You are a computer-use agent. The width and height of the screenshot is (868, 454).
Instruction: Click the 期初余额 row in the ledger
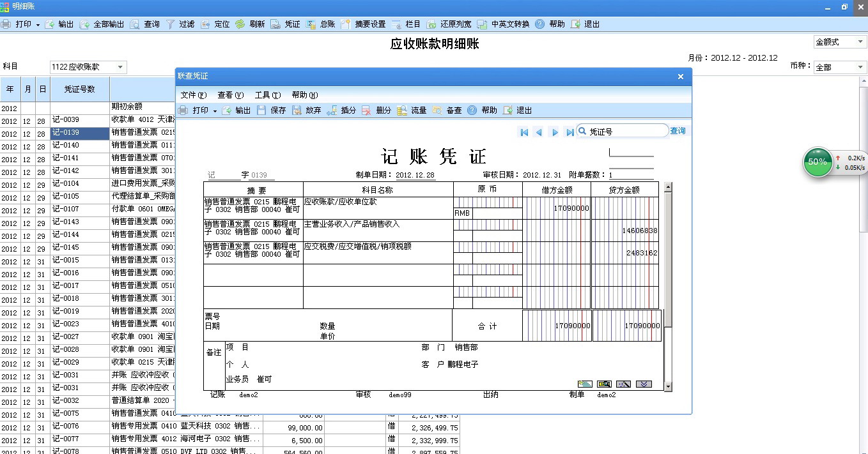[127, 107]
